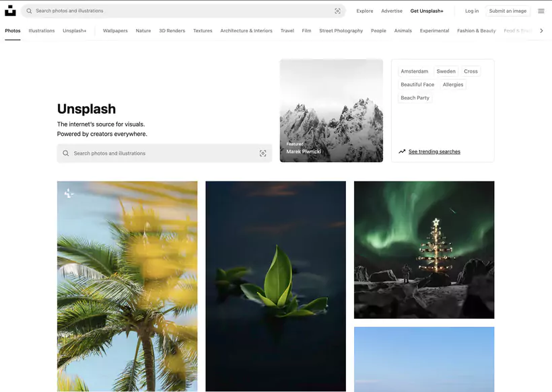The height and width of the screenshot is (392, 552).
Task: Open the aurora Christmas tree photo
Action: [x=424, y=249]
